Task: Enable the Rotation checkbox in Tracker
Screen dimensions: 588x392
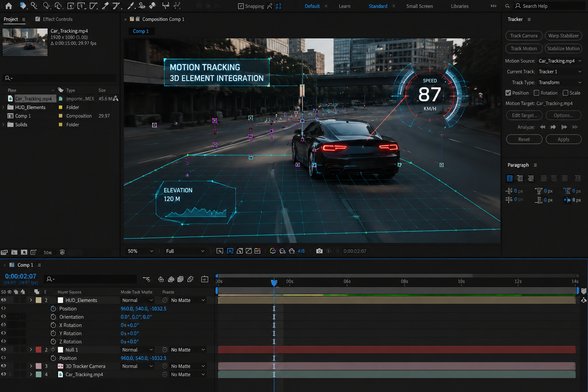Action: tap(536, 93)
